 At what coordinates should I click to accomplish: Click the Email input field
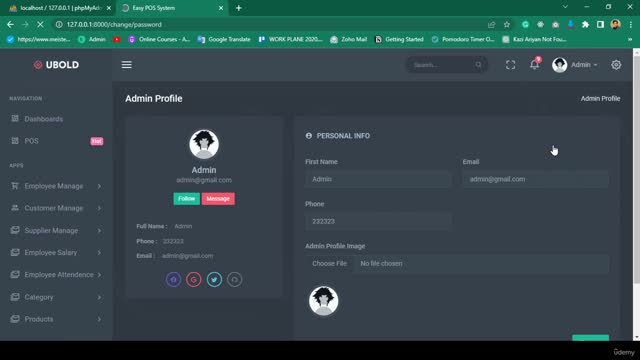(x=536, y=179)
